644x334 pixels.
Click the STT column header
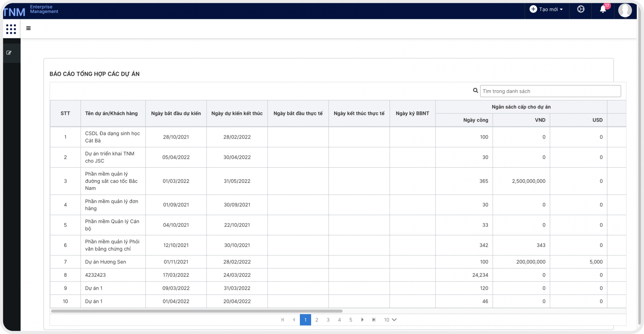65,114
